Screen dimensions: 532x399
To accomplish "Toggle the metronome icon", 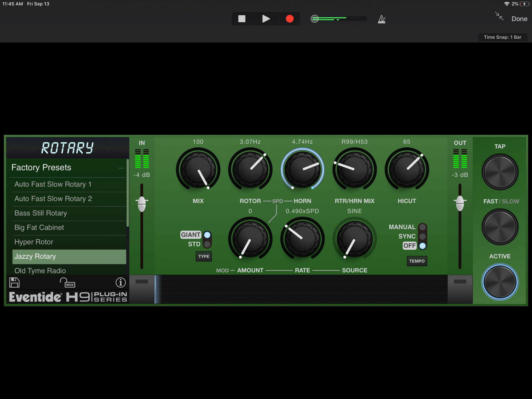I will pos(382,19).
